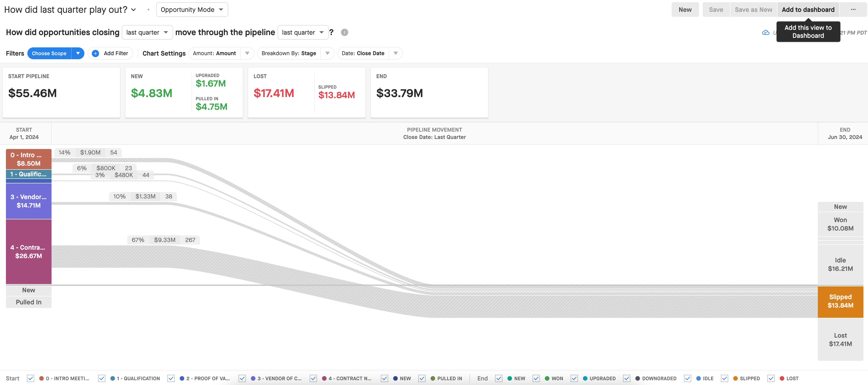Click the funnel icon next to Breakdown By Stage

pos(327,53)
